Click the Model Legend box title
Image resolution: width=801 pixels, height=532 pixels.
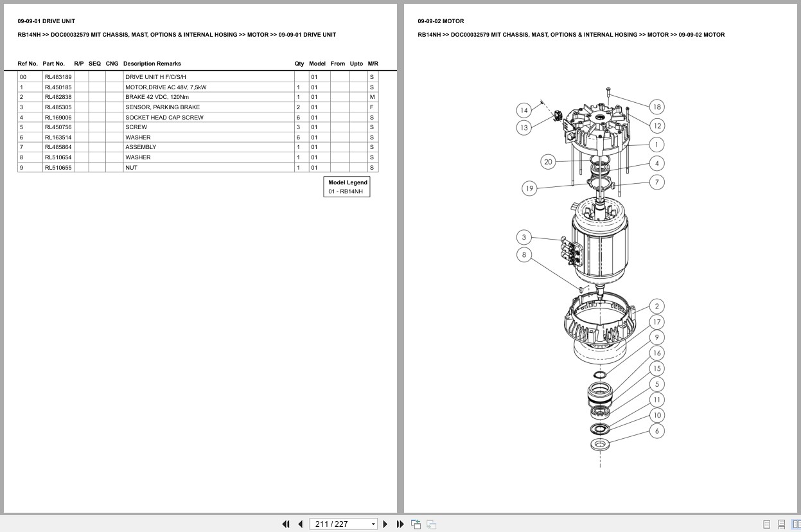point(348,182)
